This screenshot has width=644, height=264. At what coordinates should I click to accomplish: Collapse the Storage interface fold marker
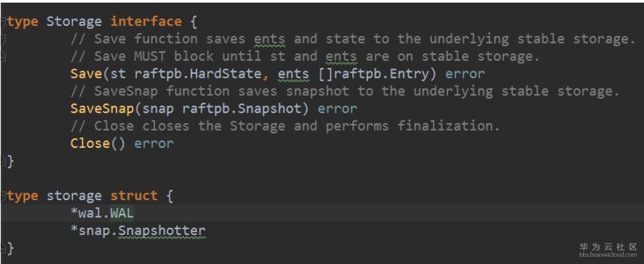click(x=3, y=22)
